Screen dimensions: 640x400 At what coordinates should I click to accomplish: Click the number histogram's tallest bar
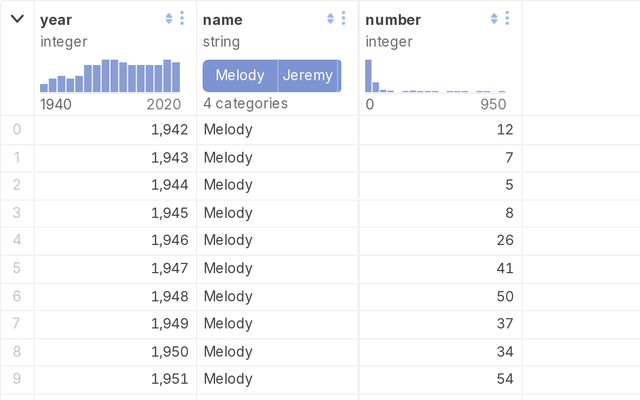(x=368, y=76)
